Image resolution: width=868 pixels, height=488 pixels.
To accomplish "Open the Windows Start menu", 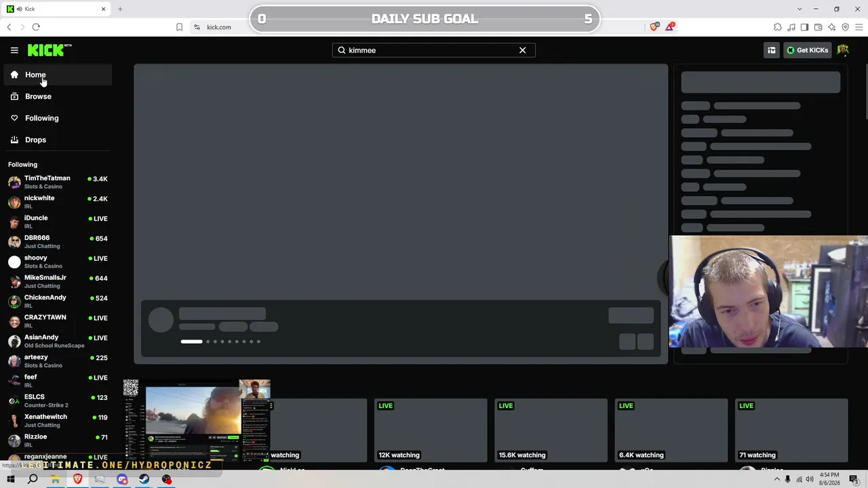I will point(10,479).
